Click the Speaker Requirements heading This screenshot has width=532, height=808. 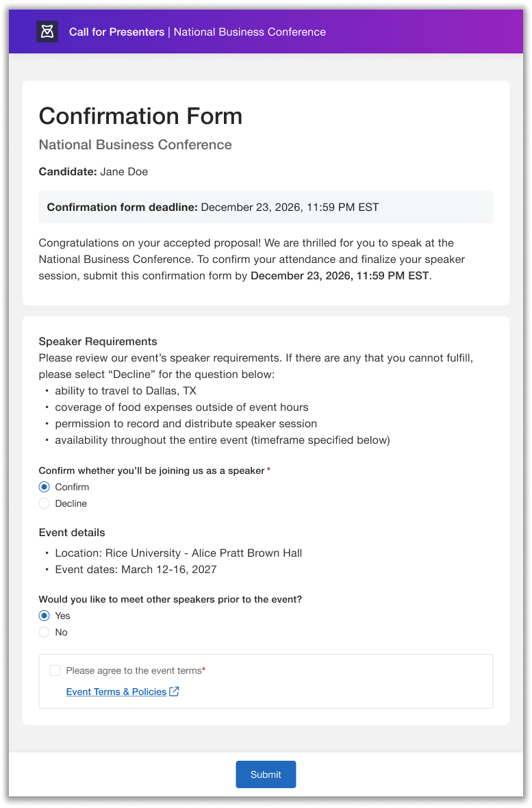tap(98, 341)
